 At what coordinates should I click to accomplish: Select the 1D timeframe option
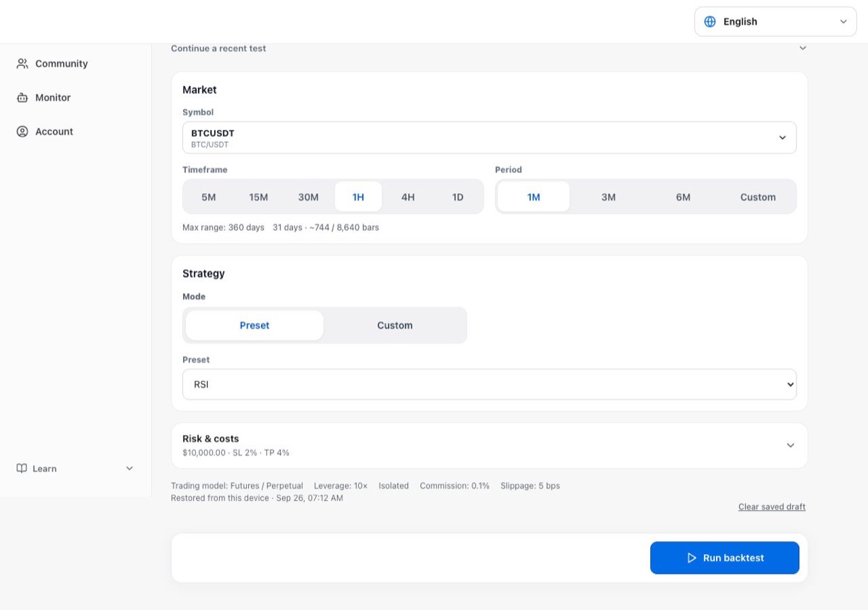(458, 197)
